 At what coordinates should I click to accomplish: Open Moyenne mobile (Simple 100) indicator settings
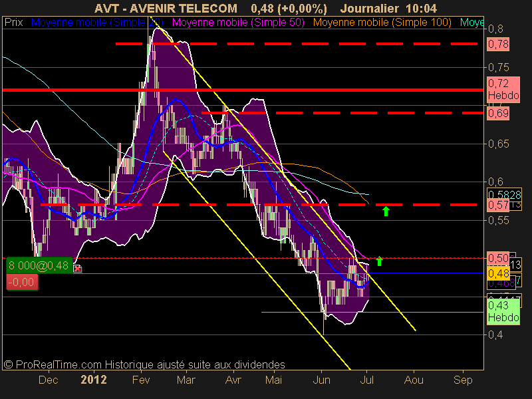(x=382, y=23)
